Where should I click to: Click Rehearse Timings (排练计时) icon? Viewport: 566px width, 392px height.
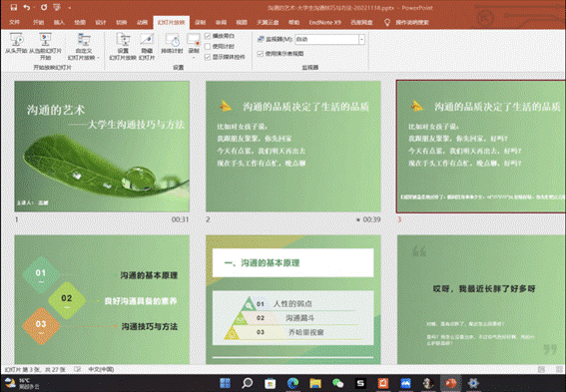point(172,40)
